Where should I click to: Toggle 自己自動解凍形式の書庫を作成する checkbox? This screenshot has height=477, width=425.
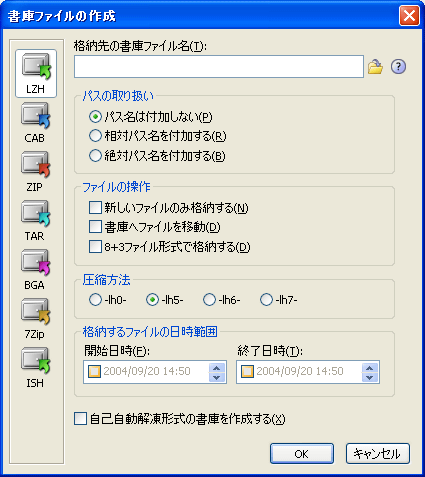(x=80, y=419)
